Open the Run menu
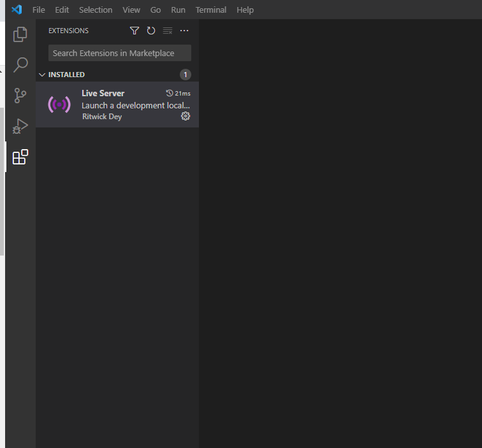This screenshot has width=482, height=448. coord(179,10)
